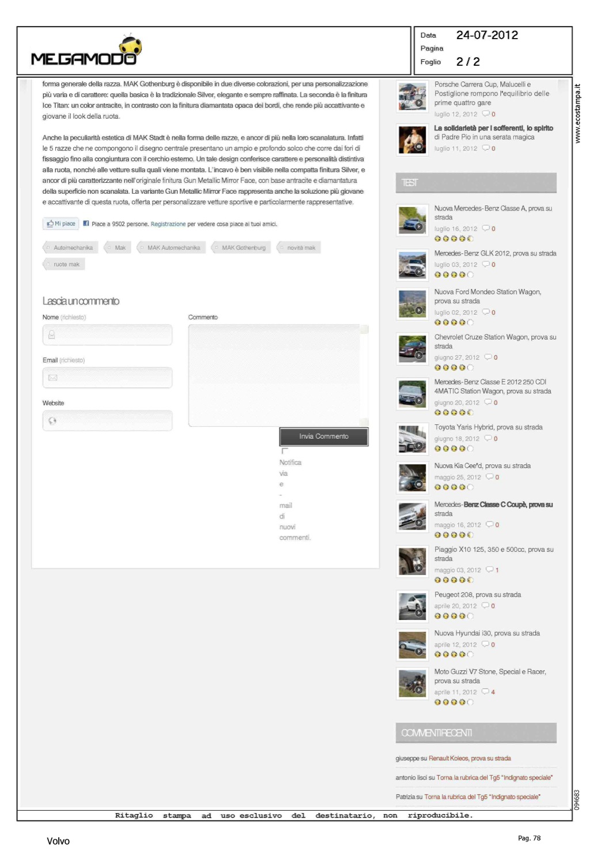Click the Mi piace thumbs-up button
616x865 pixels.
click(61, 224)
